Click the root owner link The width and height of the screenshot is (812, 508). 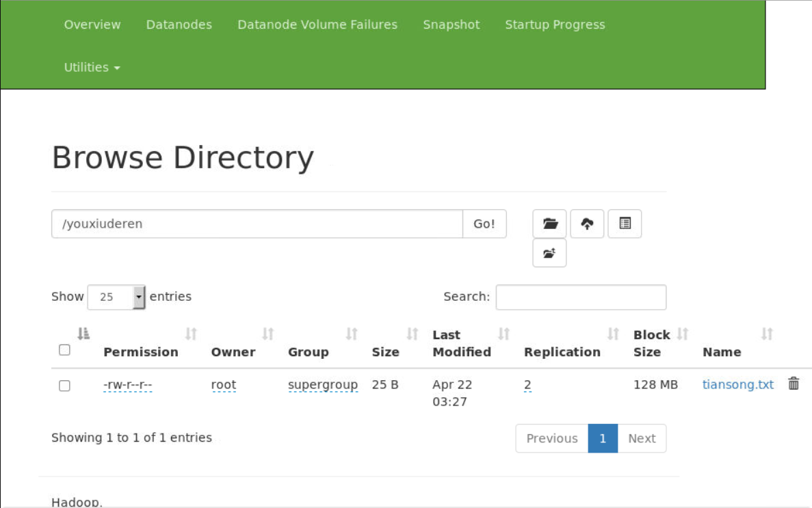coord(224,385)
